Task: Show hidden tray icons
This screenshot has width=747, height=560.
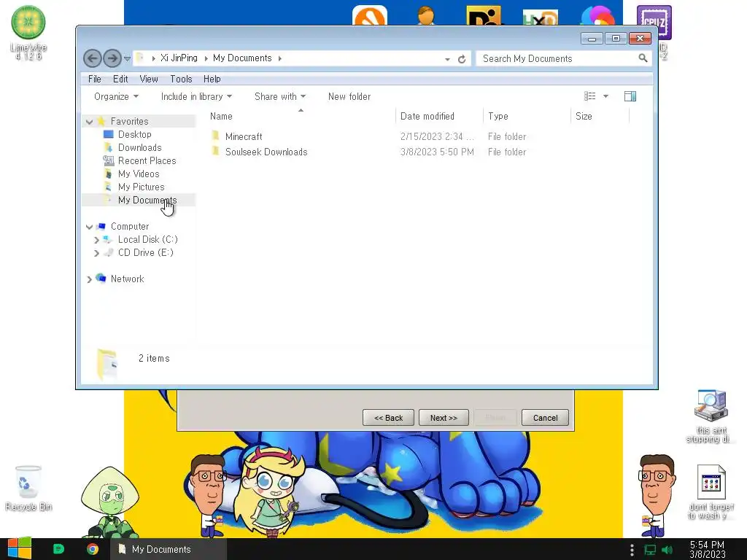Action: pyautogui.click(x=632, y=550)
